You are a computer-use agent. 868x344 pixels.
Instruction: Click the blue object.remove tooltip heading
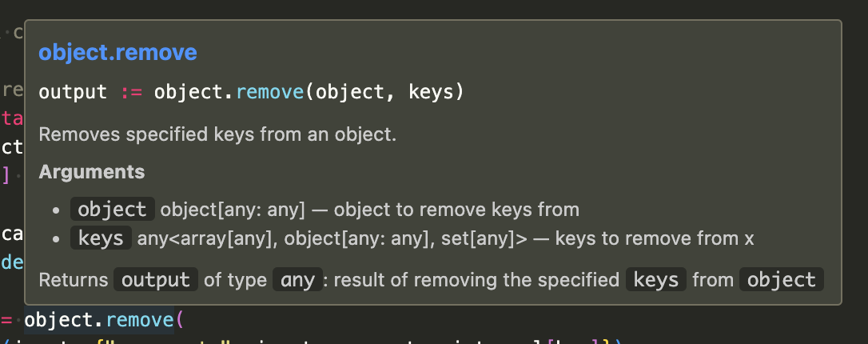point(117,53)
